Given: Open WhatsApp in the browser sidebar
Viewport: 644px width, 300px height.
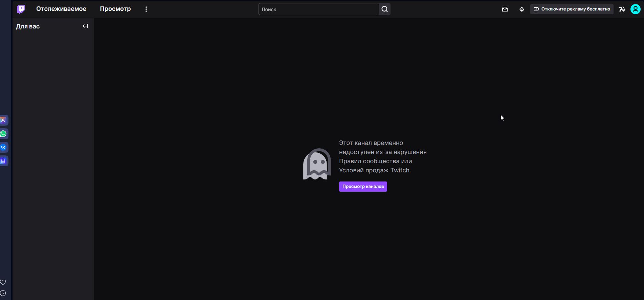Looking at the screenshot, I should (3, 134).
